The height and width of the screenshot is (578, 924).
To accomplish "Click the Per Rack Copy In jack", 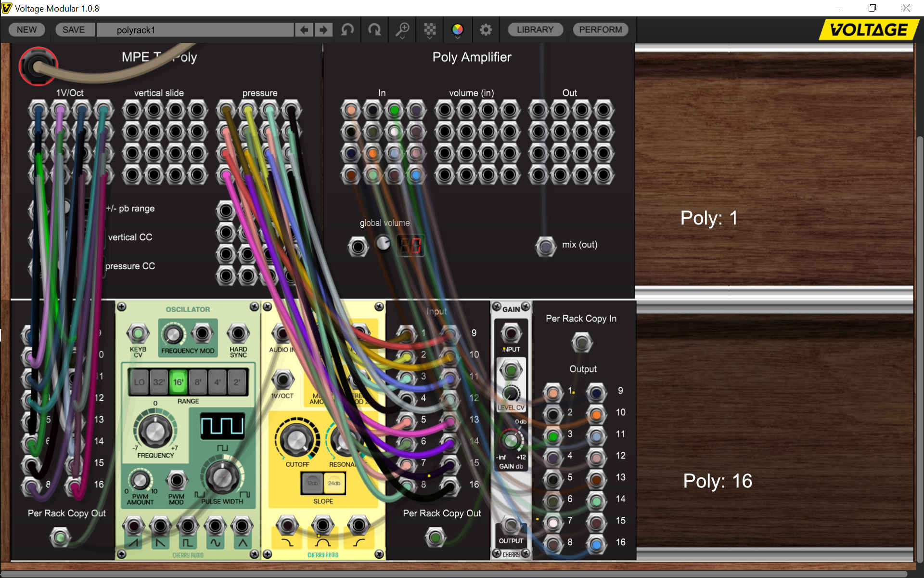I will (x=581, y=343).
